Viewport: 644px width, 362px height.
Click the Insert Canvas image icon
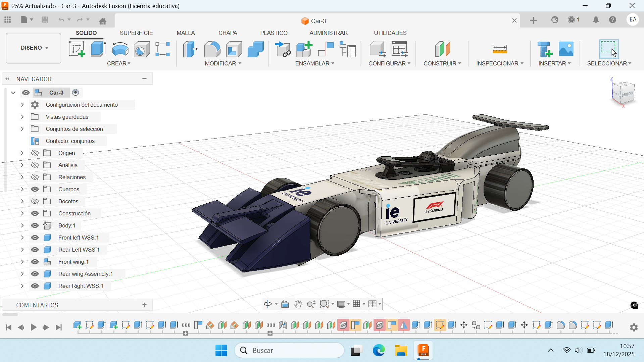pos(566,49)
